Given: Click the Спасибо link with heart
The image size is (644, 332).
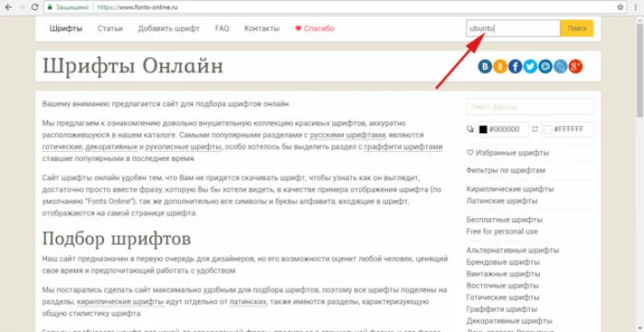Looking at the screenshot, I should coord(314,29).
